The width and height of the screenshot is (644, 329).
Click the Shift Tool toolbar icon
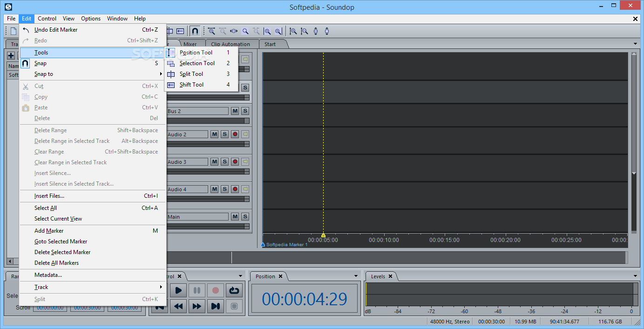click(x=180, y=31)
